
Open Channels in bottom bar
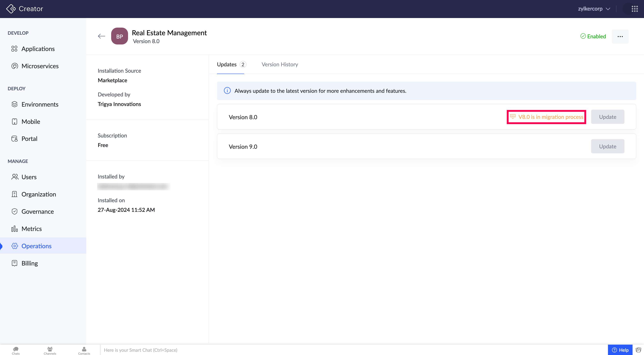pos(50,350)
